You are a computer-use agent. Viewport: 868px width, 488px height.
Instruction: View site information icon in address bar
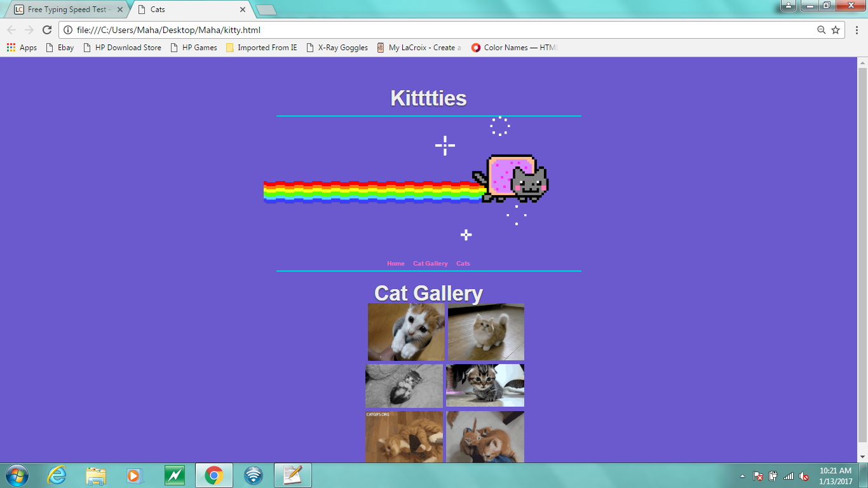(68, 30)
